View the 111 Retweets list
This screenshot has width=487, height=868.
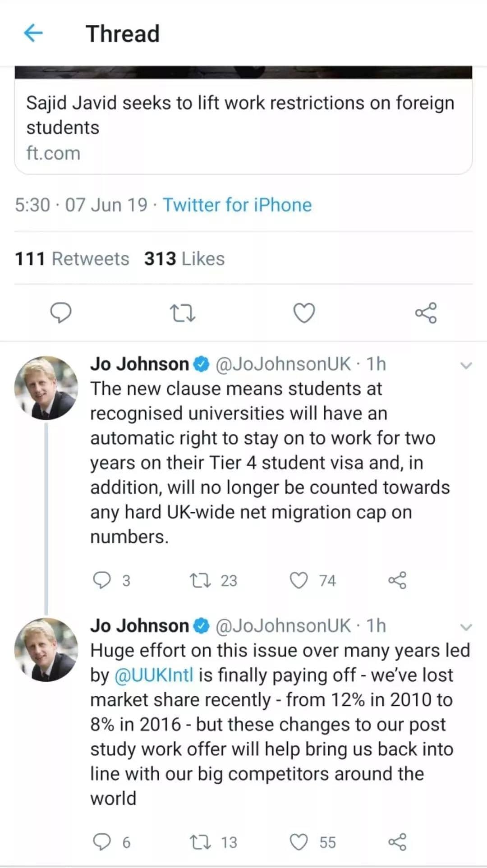point(72,259)
